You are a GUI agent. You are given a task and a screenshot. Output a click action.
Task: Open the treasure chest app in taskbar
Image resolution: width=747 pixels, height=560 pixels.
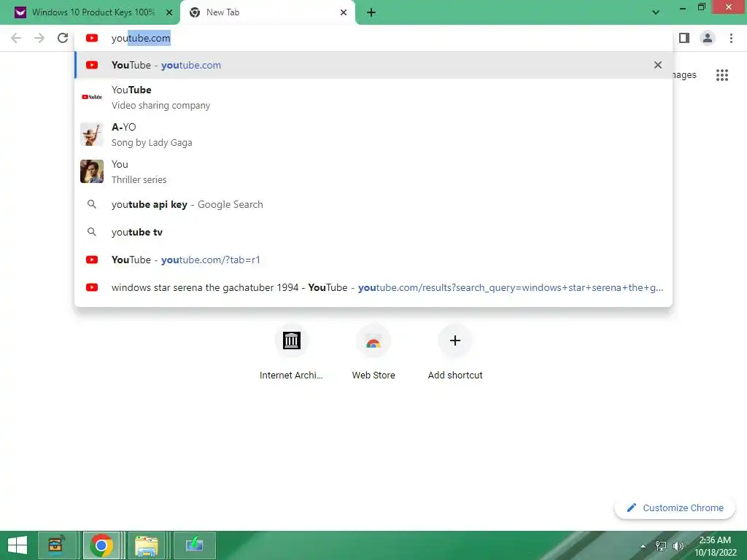(x=57, y=545)
